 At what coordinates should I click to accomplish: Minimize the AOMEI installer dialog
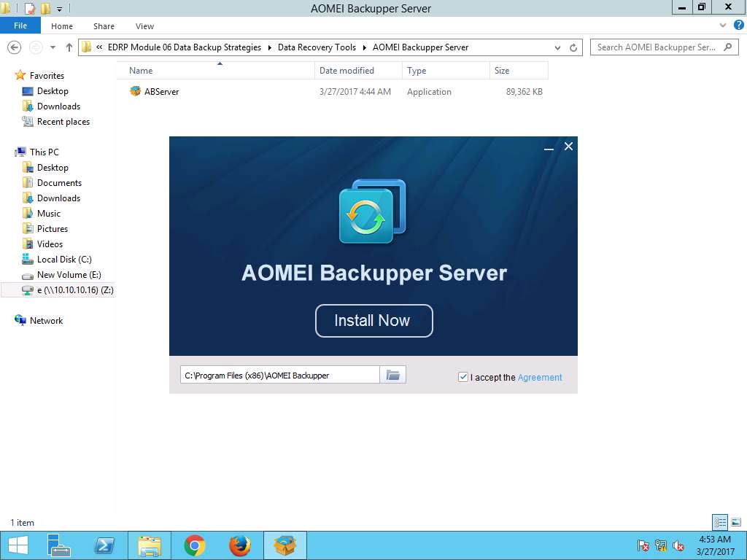tap(549, 147)
